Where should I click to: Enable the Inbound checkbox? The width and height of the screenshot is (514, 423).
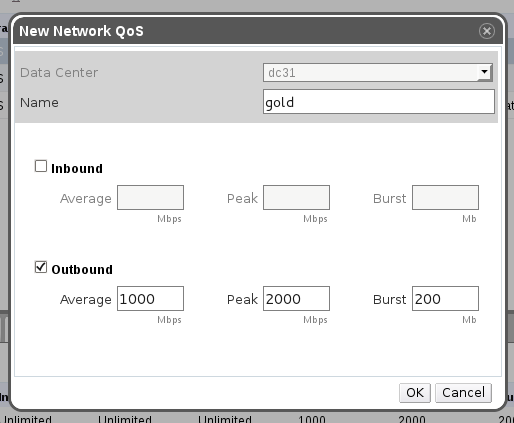(41, 166)
